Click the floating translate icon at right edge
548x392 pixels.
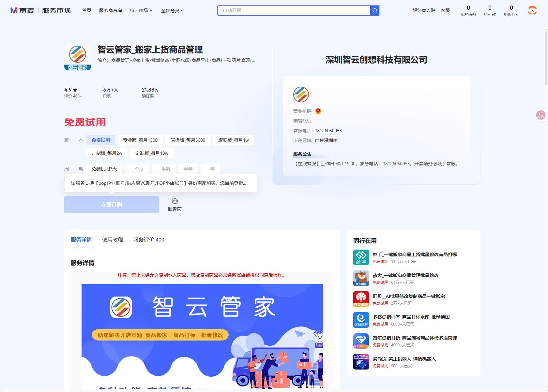pyautogui.click(x=541, y=115)
